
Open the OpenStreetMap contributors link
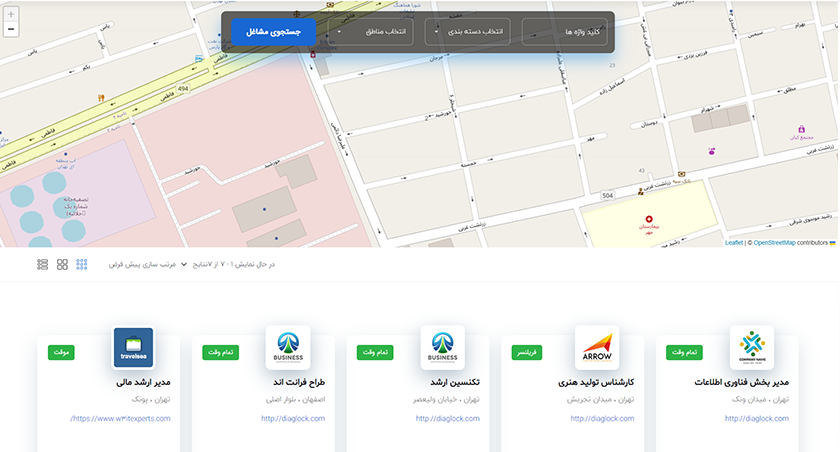790,243
